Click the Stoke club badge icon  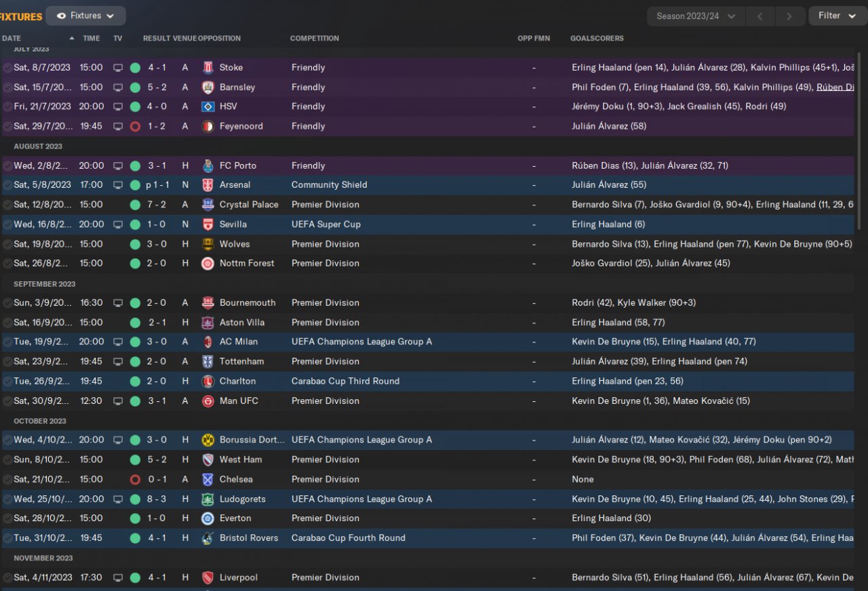pyautogui.click(x=208, y=68)
